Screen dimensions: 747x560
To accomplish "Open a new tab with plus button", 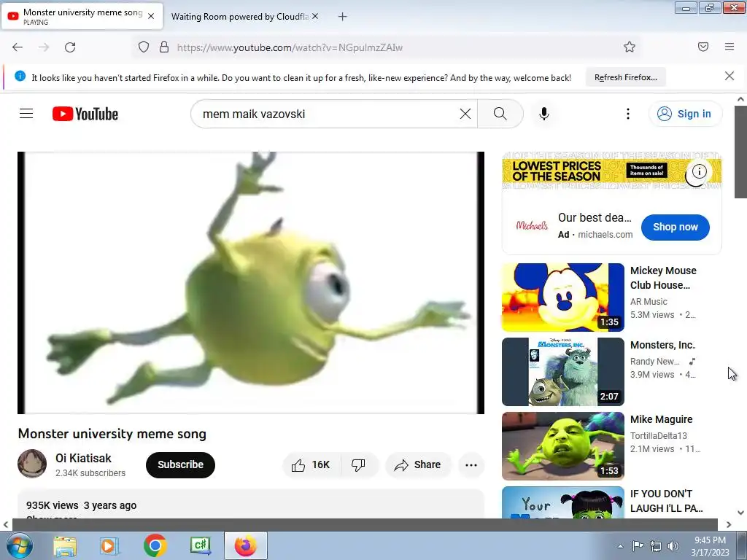I will 343,17.
